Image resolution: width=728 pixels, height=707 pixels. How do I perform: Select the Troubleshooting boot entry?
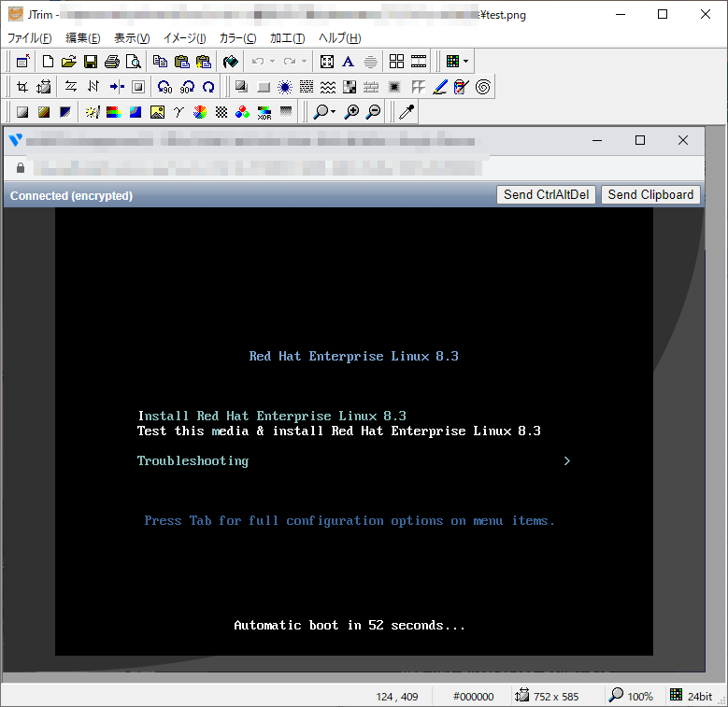click(193, 460)
